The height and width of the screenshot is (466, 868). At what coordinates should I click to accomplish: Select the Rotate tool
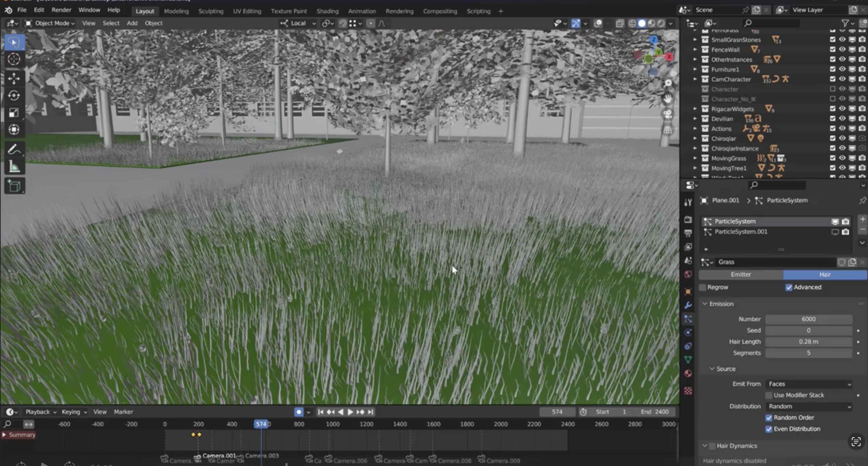tap(14, 96)
